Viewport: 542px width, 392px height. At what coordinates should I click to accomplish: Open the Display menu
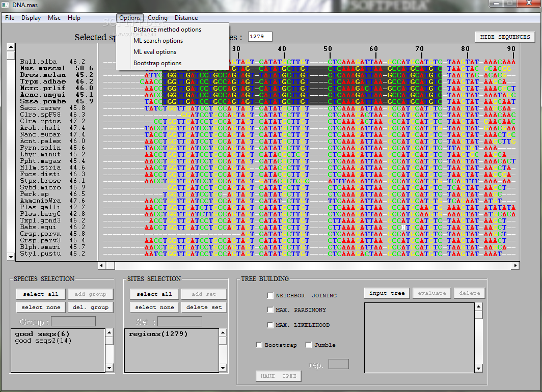[x=31, y=18]
